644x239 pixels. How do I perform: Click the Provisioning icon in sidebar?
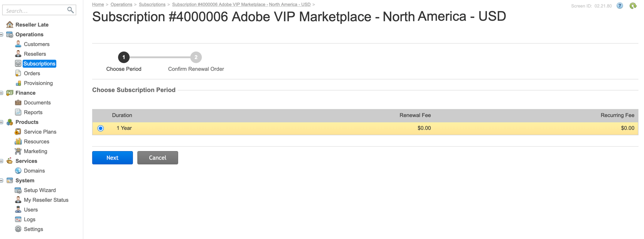point(18,83)
